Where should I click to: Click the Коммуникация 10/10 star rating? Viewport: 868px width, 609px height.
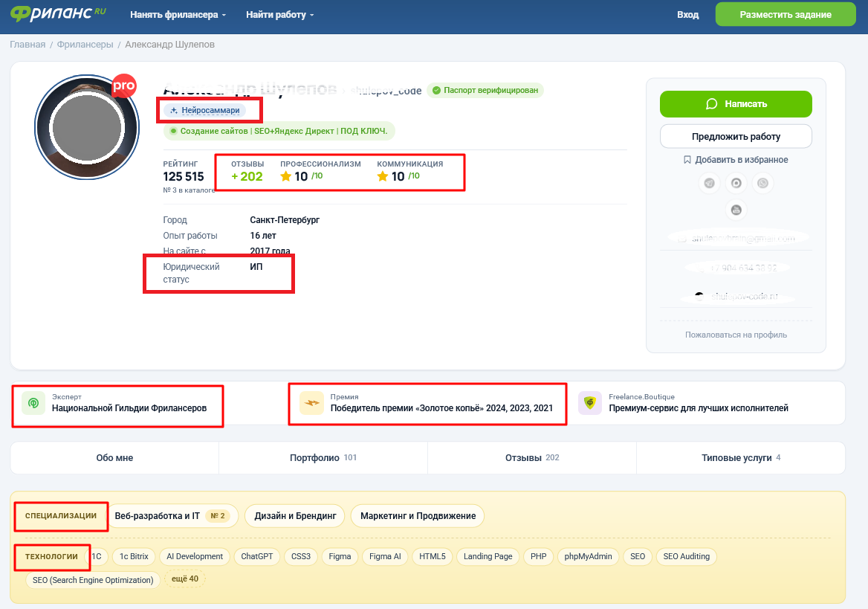point(398,176)
